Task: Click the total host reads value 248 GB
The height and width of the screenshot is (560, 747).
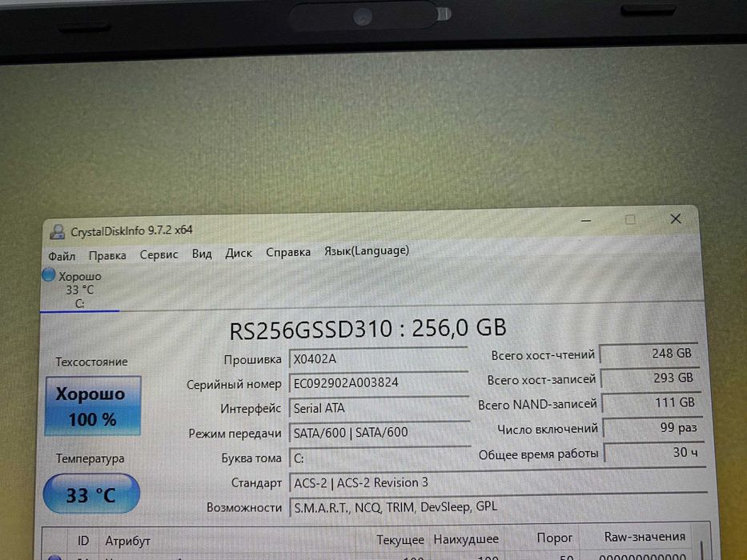Action: [x=649, y=354]
